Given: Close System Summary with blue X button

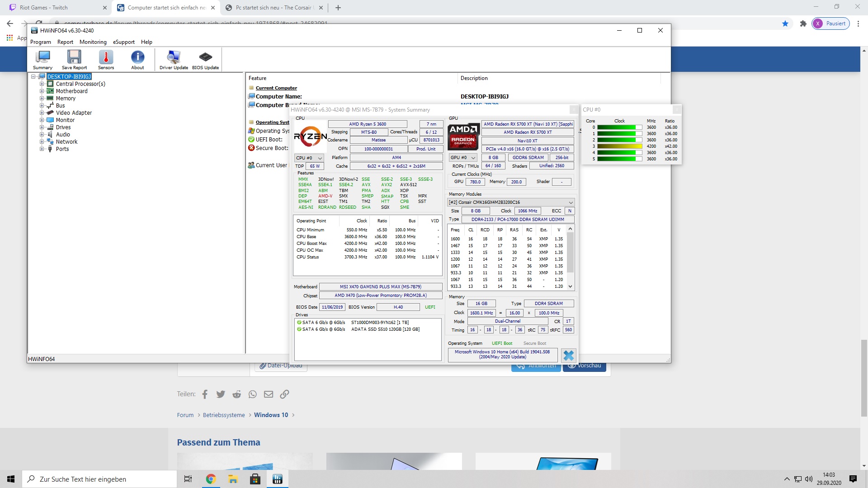Looking at the screenshot, I should (x=568, y=355).
